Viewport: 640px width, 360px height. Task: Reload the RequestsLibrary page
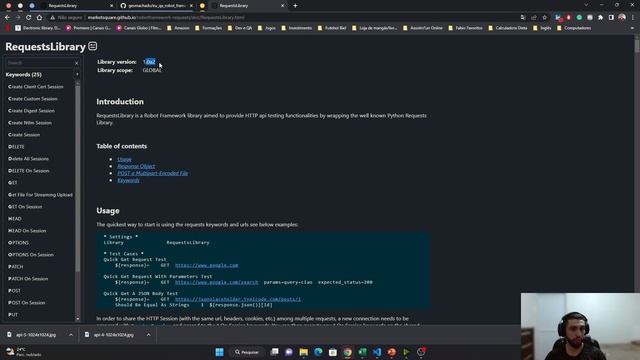coord(29,18)
